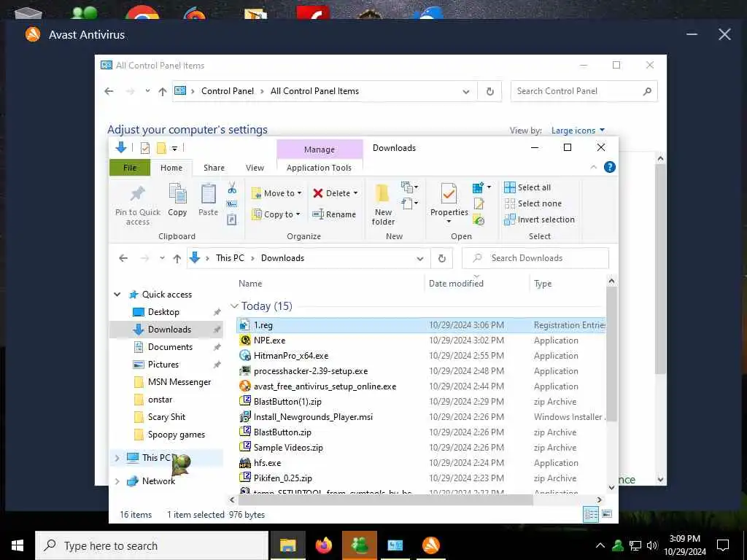Image resolution: width=747 pixels, height=560 pixels.
Task: Click Select all in ribbon
Action: 527,187
